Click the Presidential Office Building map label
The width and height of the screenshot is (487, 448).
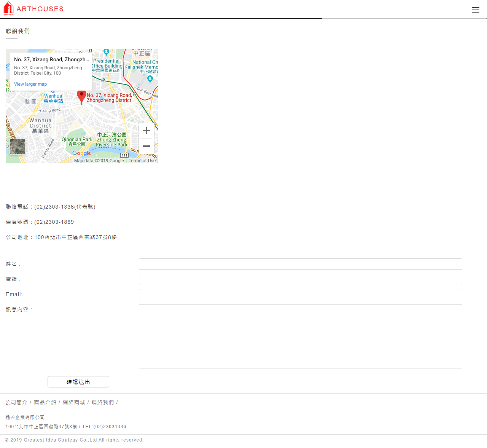(107, 65)
